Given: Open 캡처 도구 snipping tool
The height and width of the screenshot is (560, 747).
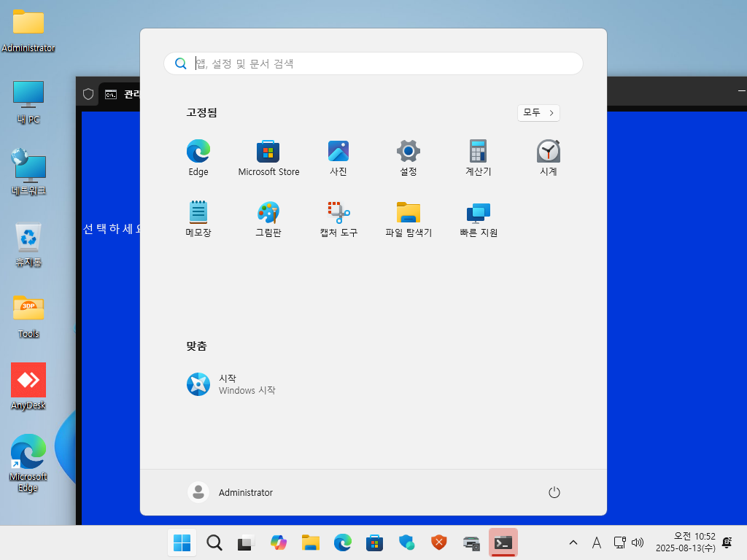Looking at the screenshot, I should [338, 219].
